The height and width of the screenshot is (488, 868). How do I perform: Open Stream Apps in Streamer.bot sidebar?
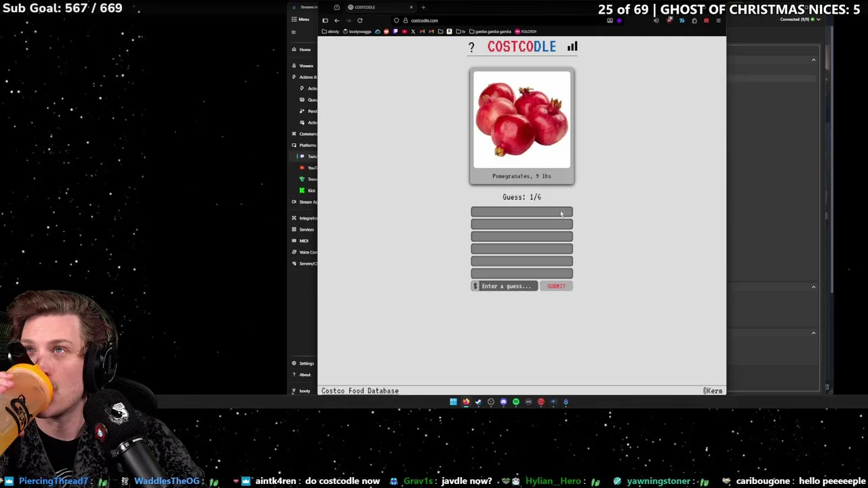(x=304, y=202)
